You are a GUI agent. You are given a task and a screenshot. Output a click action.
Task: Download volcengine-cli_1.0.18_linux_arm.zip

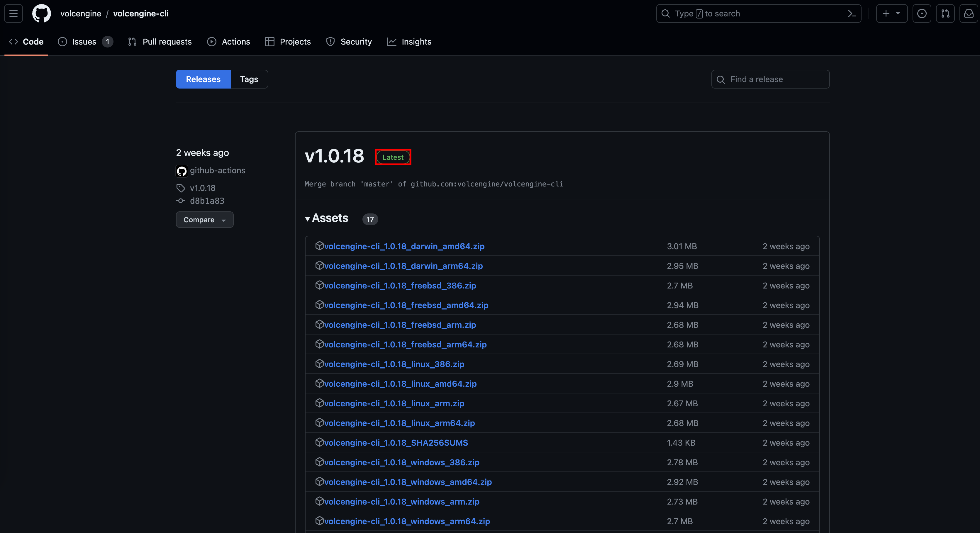coord(394,404)
